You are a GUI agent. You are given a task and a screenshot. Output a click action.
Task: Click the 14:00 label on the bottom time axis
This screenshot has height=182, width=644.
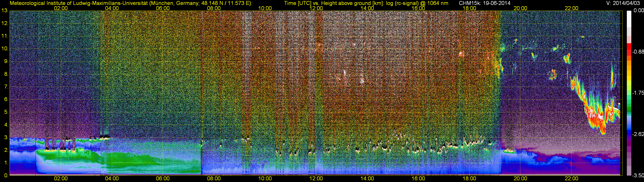click(x=367, y=179)
